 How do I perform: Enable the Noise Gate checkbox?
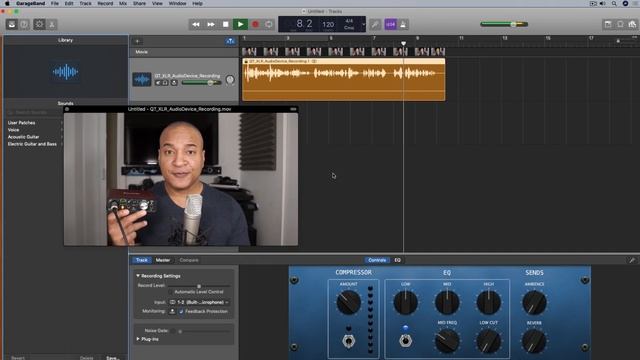tap(173, 331)
